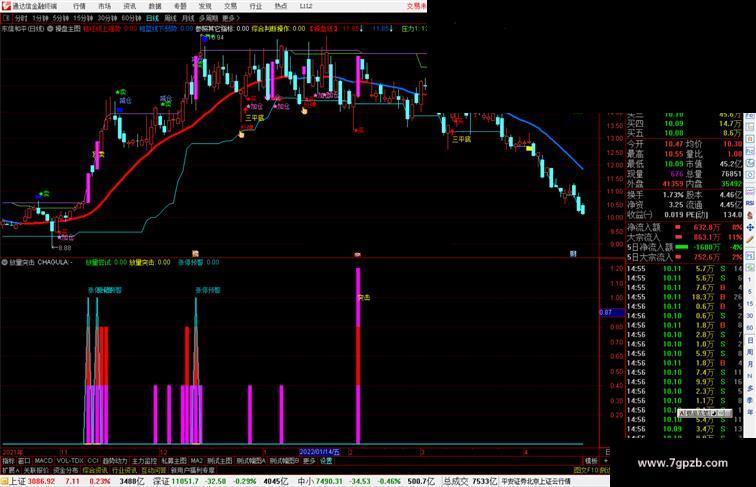Screen dimensions: 756x487
Task: Apply the 主力监控 indicator tab
Action: click(144, 461)
